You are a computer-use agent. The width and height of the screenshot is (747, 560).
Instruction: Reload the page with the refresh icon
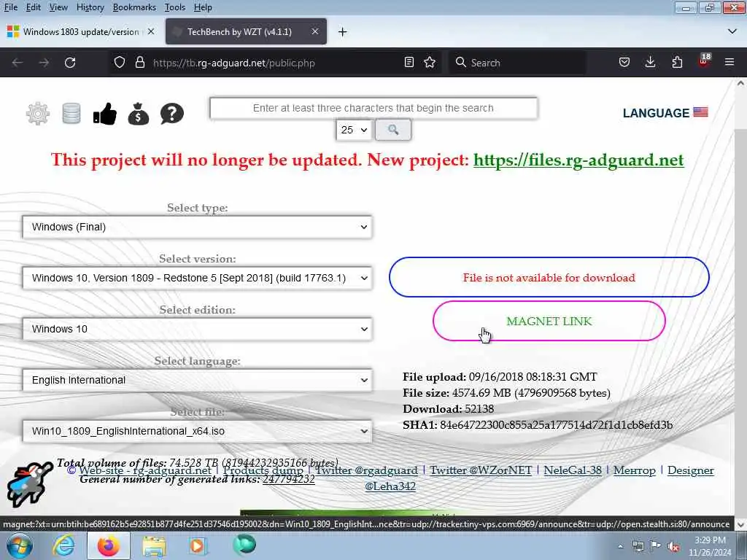tap(70, 63)
